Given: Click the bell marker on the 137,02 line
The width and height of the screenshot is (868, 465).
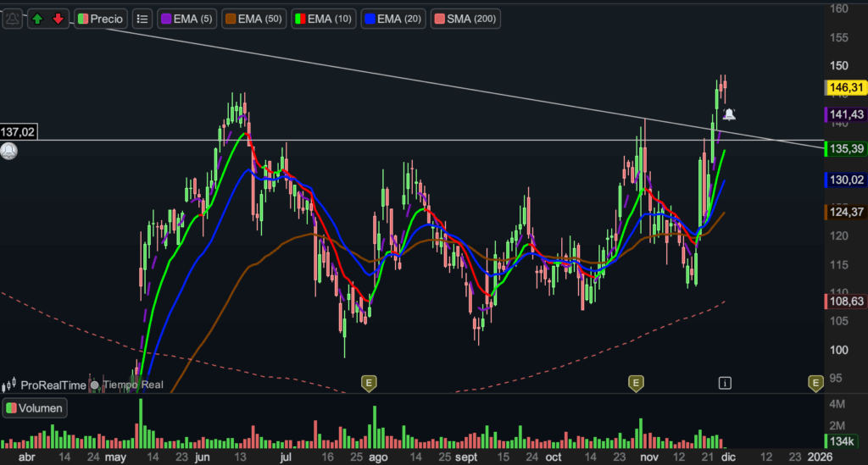Looking at the screenshot, I should click(x=8, y=152).
